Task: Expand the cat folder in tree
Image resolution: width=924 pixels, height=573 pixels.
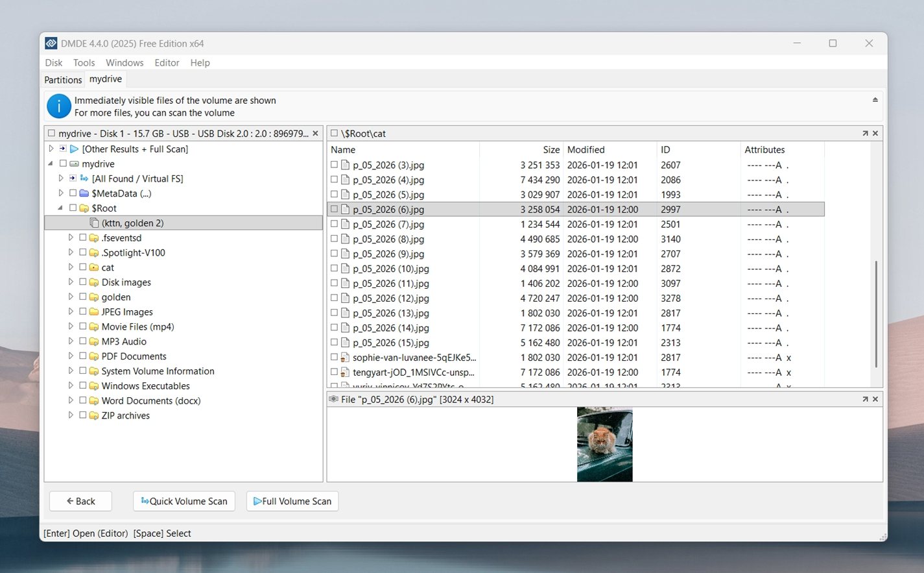Action: click(71, 267)
